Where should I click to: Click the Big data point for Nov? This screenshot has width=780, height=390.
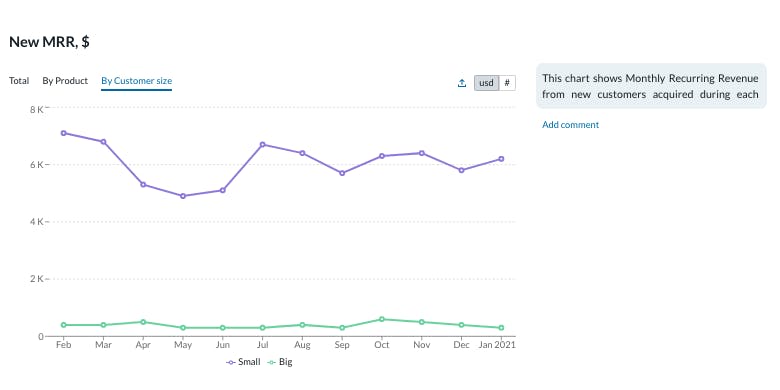[x=422, y=322]
